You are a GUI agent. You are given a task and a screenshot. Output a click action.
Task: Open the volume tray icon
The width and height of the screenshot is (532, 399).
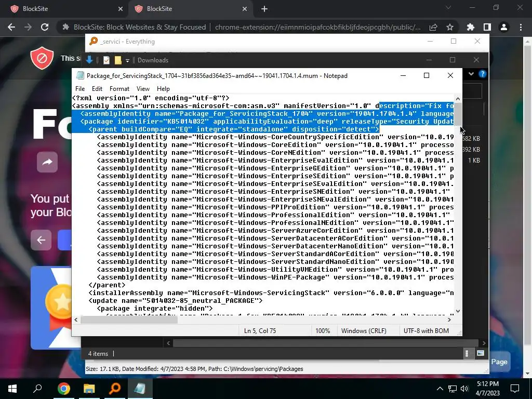tap(464, 389)
